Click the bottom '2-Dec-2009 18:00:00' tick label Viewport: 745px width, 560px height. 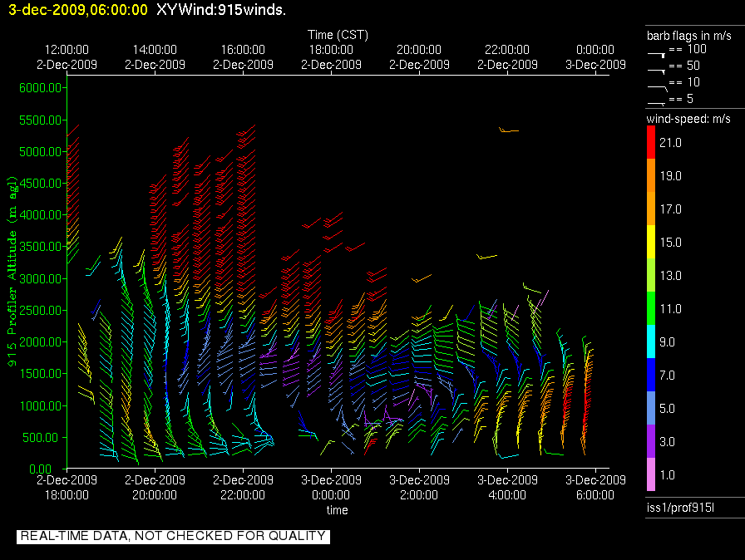pyautogui.click(x=67, y=488)
